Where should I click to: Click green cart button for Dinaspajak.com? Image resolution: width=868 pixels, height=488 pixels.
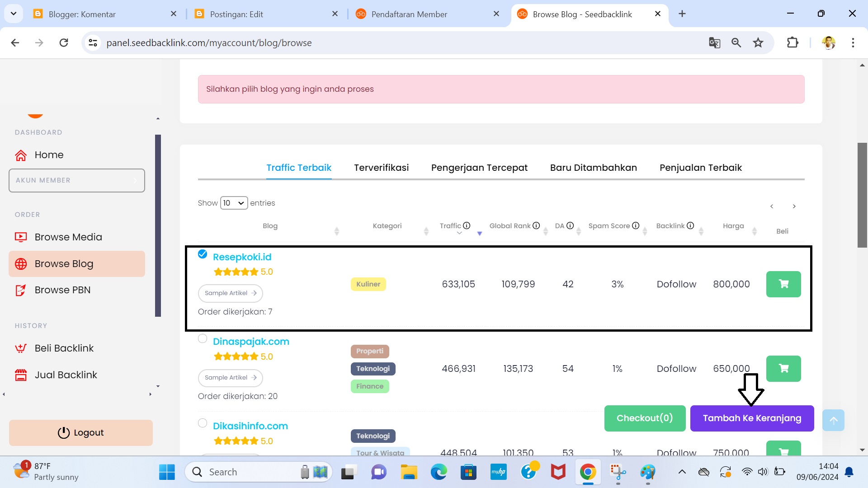tap(783, 368)
